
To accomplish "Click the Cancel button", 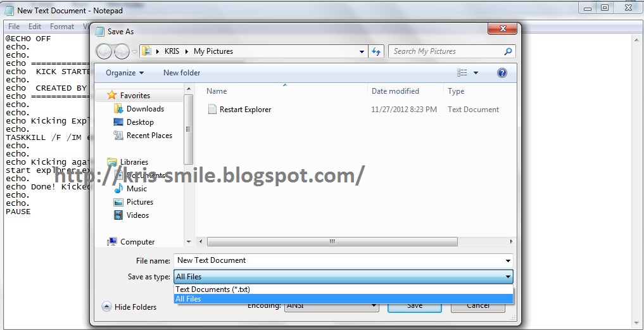I will coord(477,306).
